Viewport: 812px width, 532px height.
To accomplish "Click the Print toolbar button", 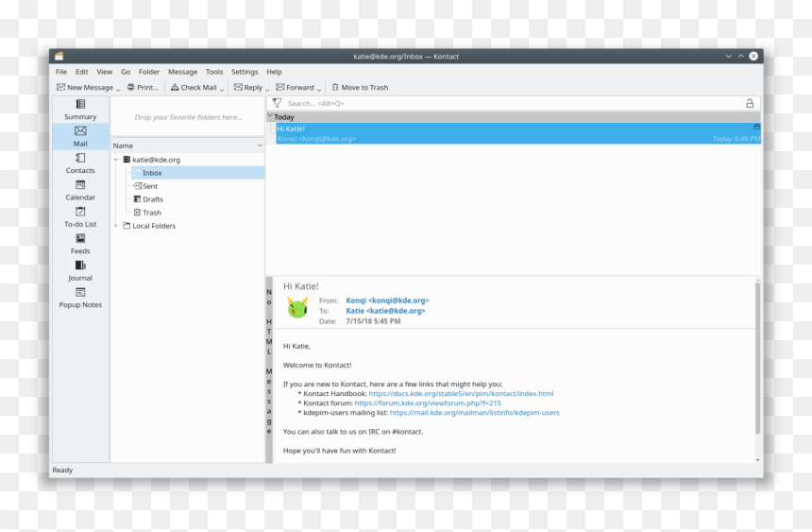I will click(143, 87).
